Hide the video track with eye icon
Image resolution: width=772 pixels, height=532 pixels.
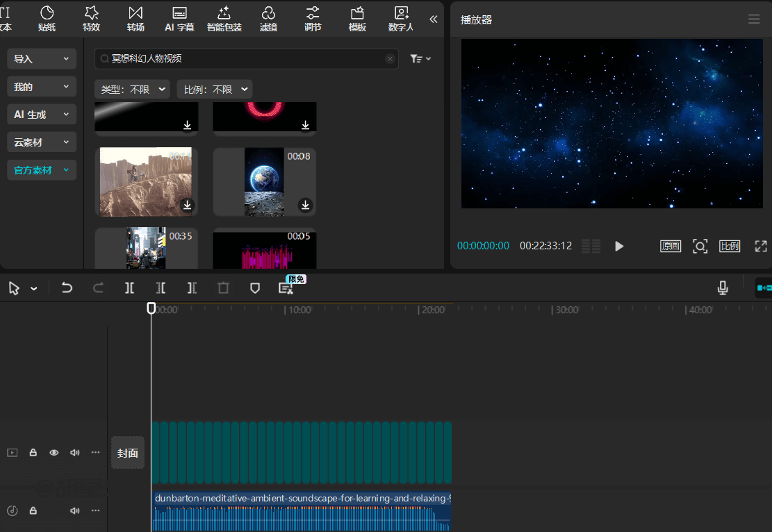point(54,453)
